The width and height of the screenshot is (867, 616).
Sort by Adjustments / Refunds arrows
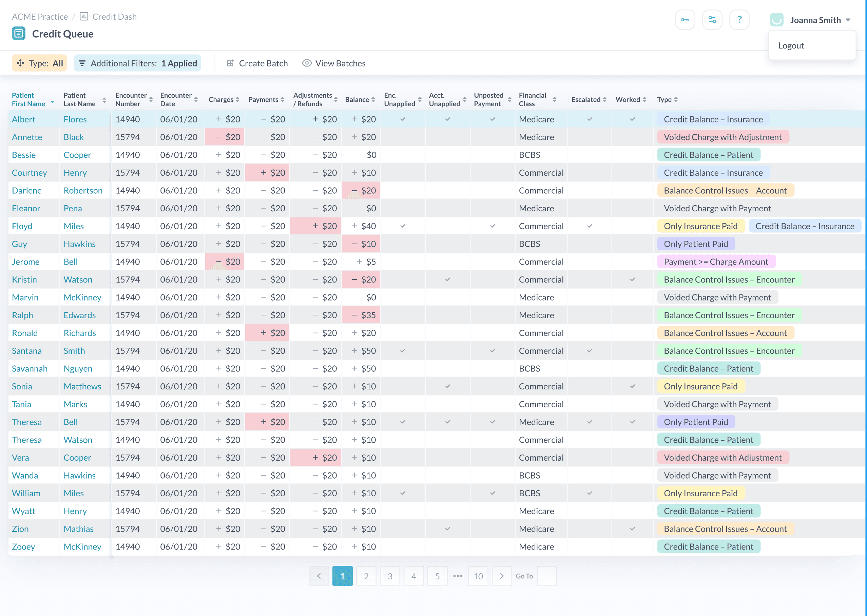pyautogui.click(x=336, y=100)
